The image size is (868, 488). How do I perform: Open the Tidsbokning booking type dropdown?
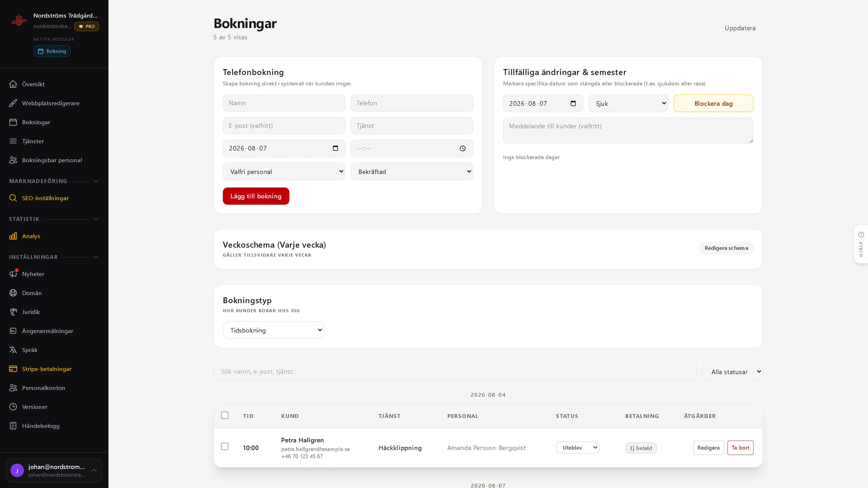[x=273, y=330]
